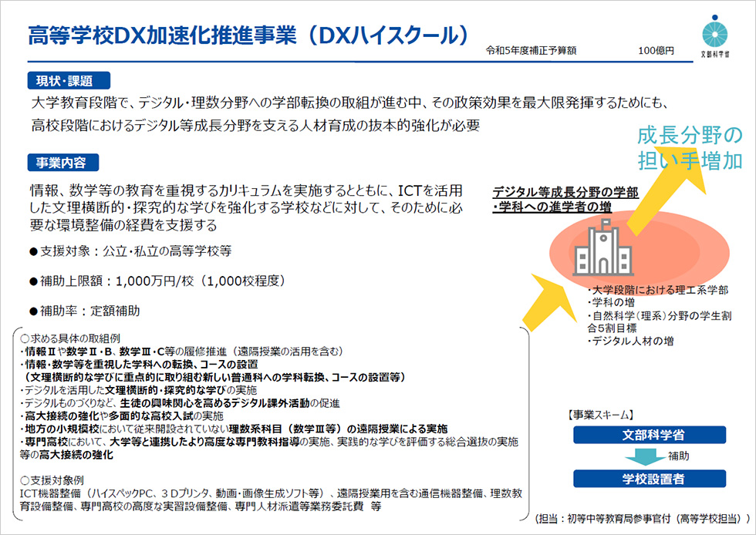Click the small 文部科学省 caption under the logo

[x=715, y=54]
